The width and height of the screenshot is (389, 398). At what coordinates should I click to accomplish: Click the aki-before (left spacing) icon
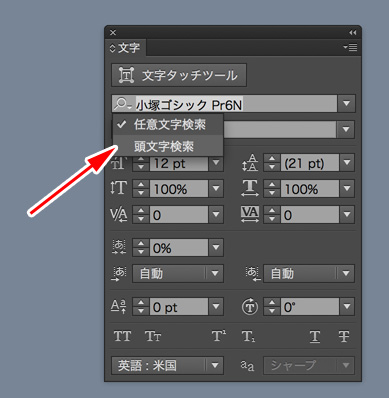[118, 273]
